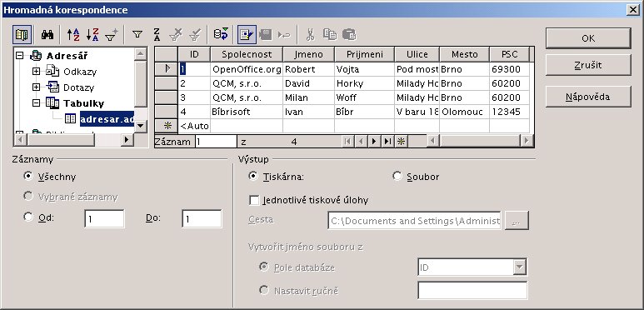Enable Jednotlivé tiskové úlohy checkbox

click(x=254, y=200)
